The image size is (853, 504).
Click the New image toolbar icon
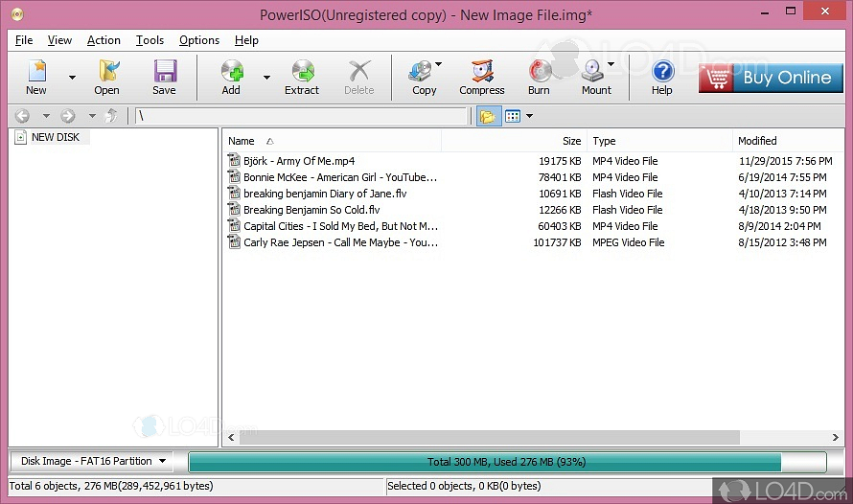[x=36, y=77]
